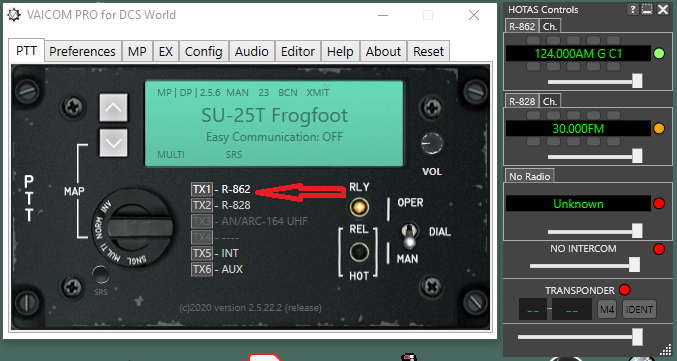Toggle the green R-862 status light
This screenshot has width=677, height=361.
659,54
